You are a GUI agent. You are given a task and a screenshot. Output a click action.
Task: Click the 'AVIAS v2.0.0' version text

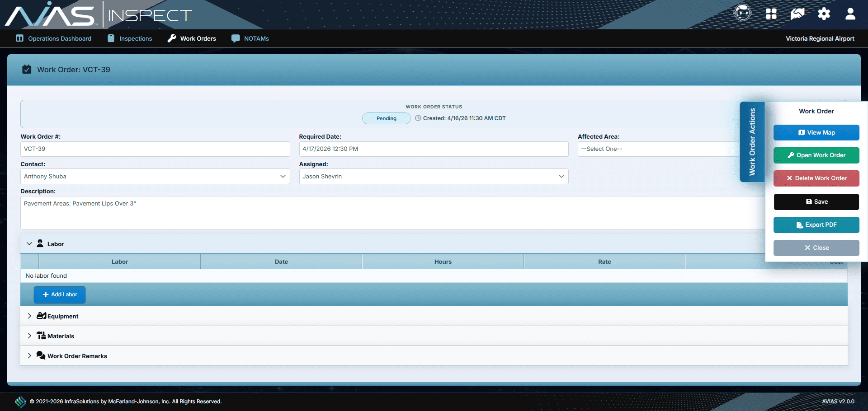838,401
